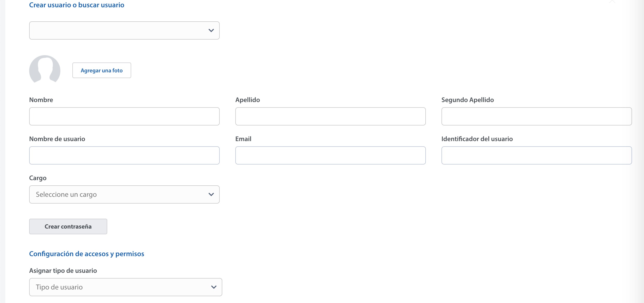
Task: Click the Configuración de accesos y permisos heading
Action: pyautogui.click(x=86, y=254)
